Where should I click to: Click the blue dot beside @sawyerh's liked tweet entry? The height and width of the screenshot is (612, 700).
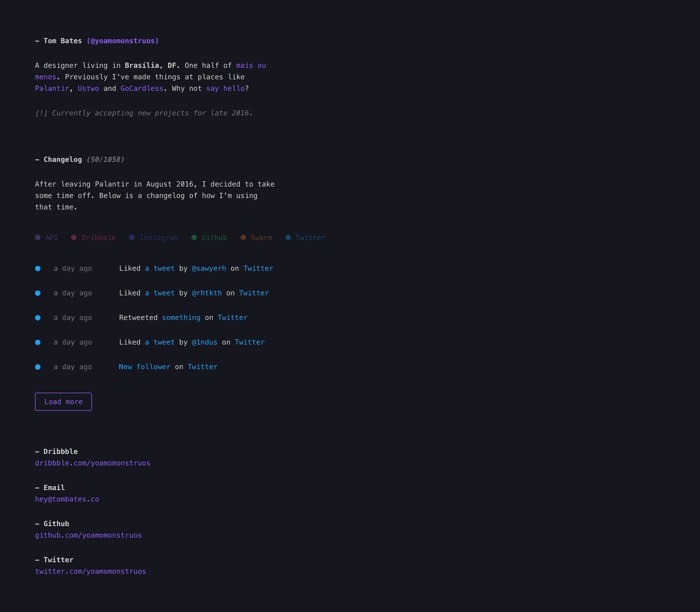pos(37,268)
